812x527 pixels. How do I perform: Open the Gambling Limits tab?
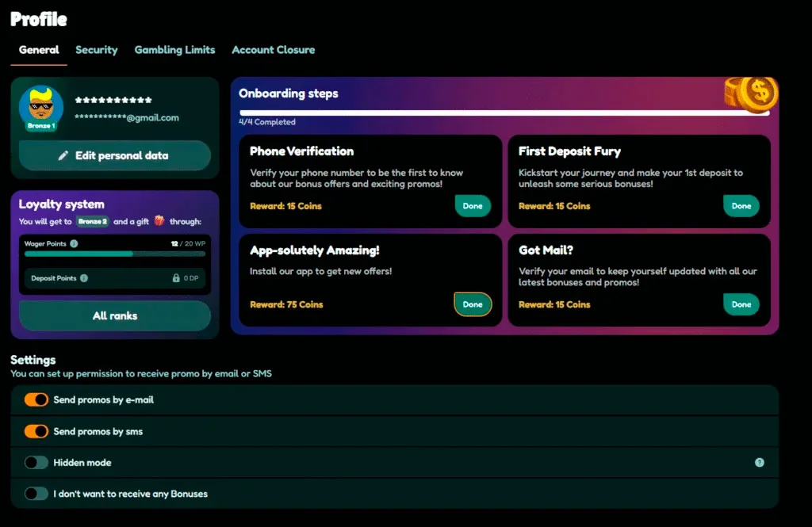[174, 50]
